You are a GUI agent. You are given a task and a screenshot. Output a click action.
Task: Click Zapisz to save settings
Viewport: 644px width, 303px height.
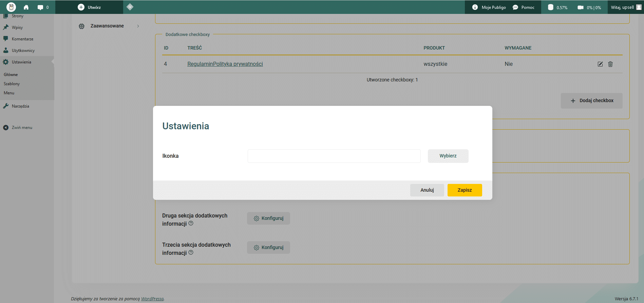pyautogui.click(x=465, y=190)
